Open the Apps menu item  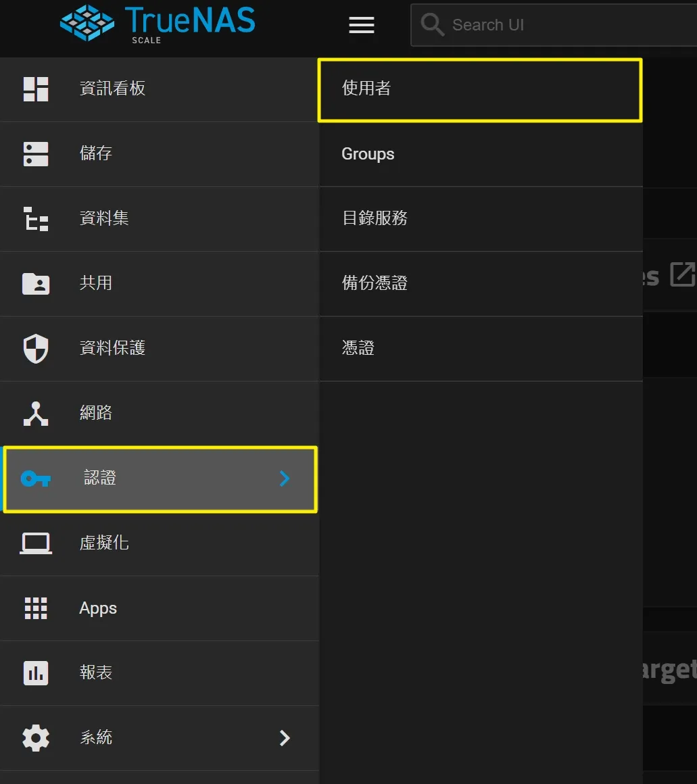click(x=160, y=608)
